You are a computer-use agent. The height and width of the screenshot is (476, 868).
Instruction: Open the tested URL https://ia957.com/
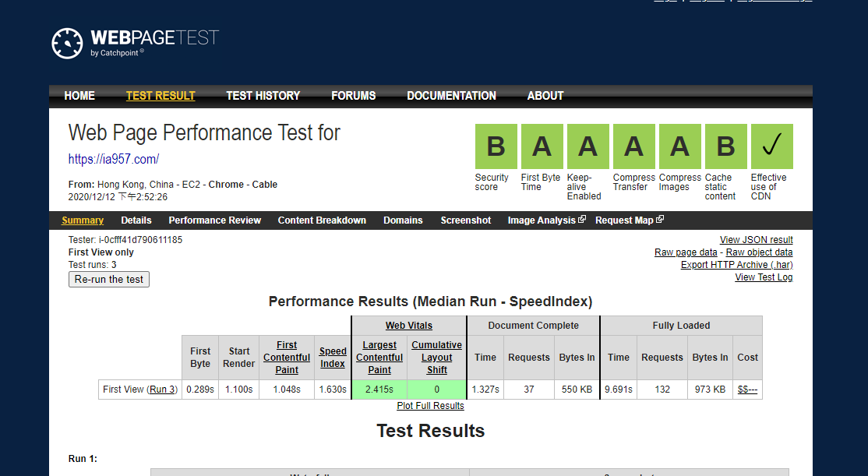point(114,160)
